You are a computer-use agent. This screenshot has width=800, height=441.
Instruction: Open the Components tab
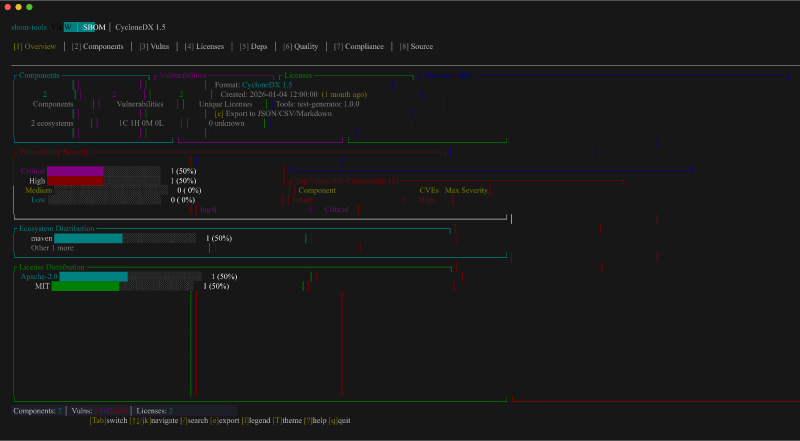(98, 47)
